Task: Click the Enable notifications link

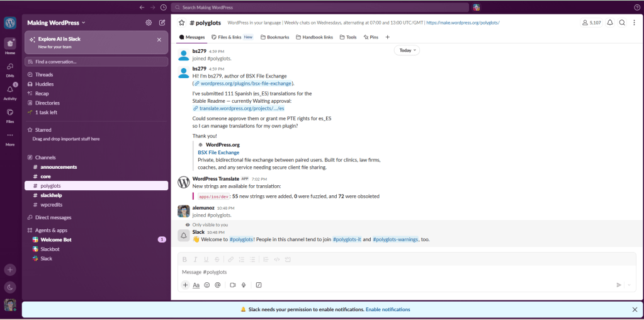Action: click(388, 309)
